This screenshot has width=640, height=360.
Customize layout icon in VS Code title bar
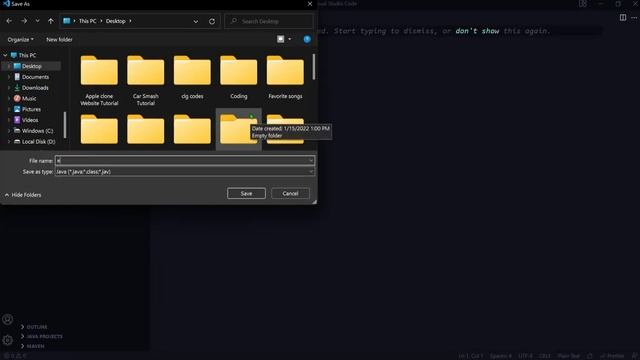[x=583, y=4]
